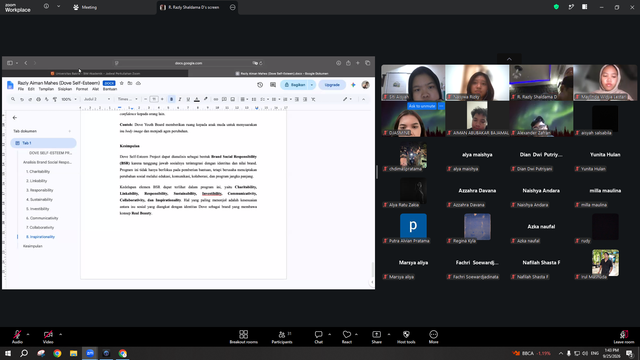Screen dimensions: 640x360
Task: Open the React emoji menu
Action: (347, 337)
